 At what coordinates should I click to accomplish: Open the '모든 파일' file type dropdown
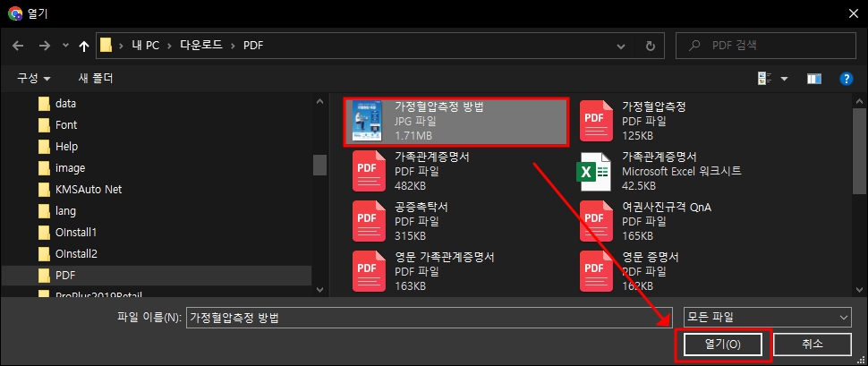tap(769, 318)
